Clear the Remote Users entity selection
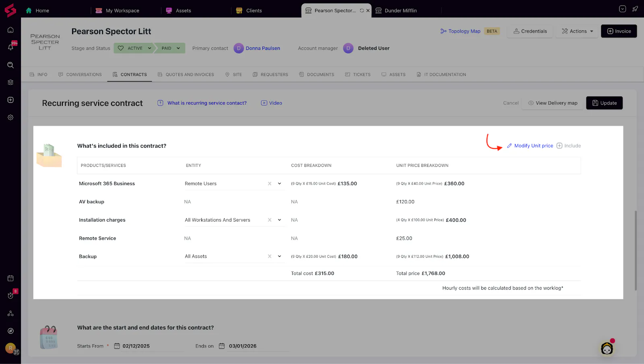This screenshot has height=364, width=644. 270,184
